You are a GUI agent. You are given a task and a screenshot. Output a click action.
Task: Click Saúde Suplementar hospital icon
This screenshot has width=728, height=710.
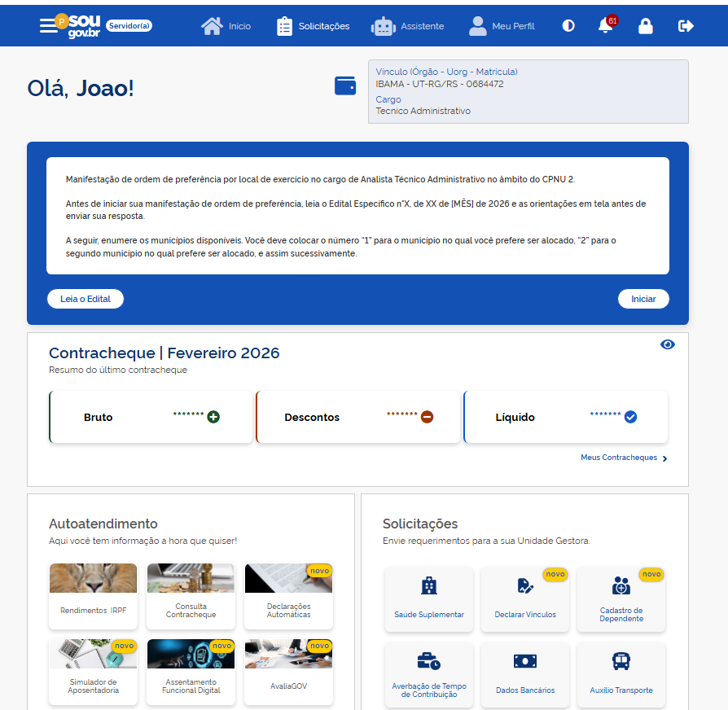[x=429, y=585]
